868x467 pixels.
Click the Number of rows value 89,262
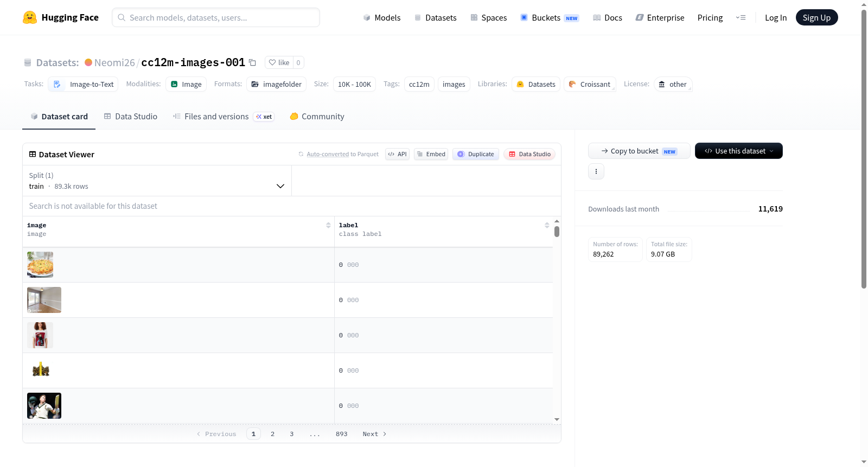(x=603, y=254)
